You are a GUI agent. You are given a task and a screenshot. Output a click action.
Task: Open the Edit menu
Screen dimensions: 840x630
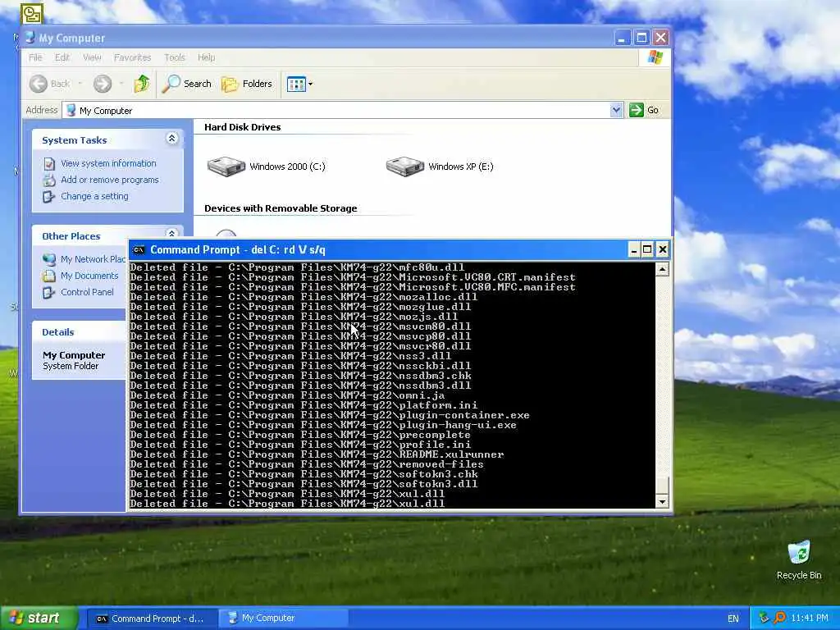pyautogui.click(x=62, y=57)
